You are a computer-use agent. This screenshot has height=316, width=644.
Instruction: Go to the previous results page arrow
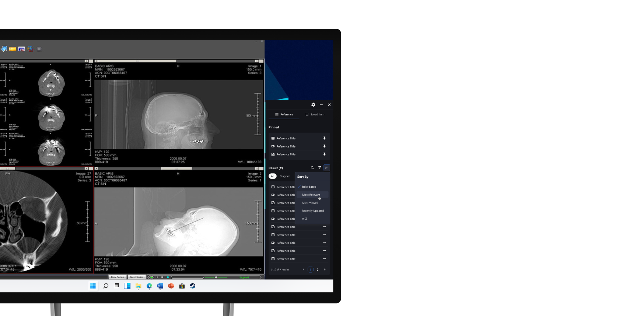click(303, 270)
